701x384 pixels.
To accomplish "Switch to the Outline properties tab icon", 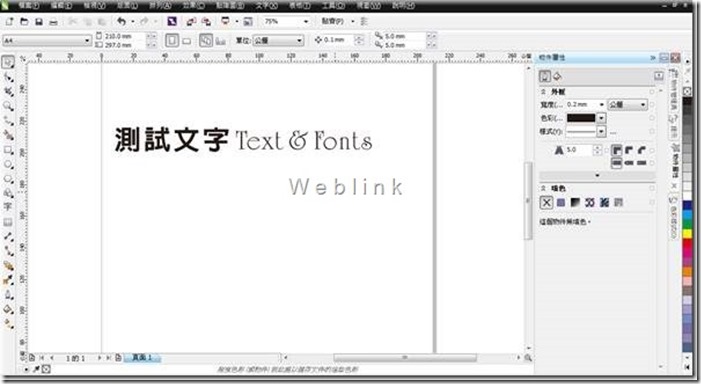I will (545, 76).
